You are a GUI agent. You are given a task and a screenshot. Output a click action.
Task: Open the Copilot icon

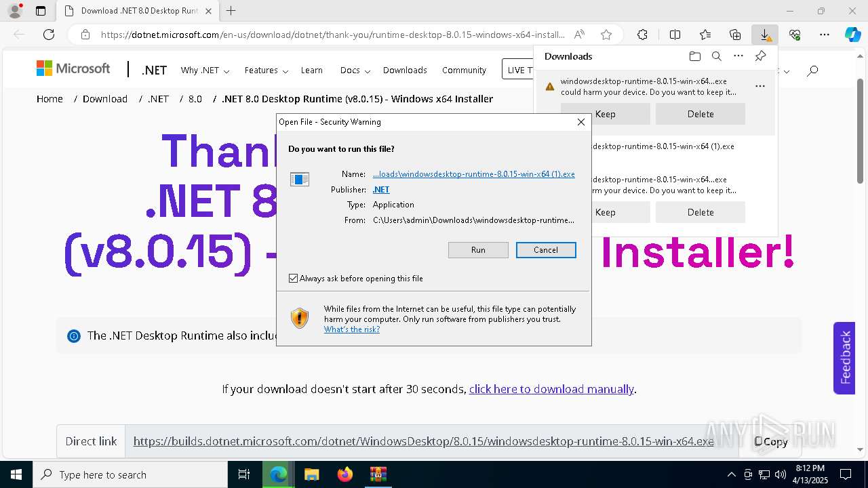click(852, 35)
